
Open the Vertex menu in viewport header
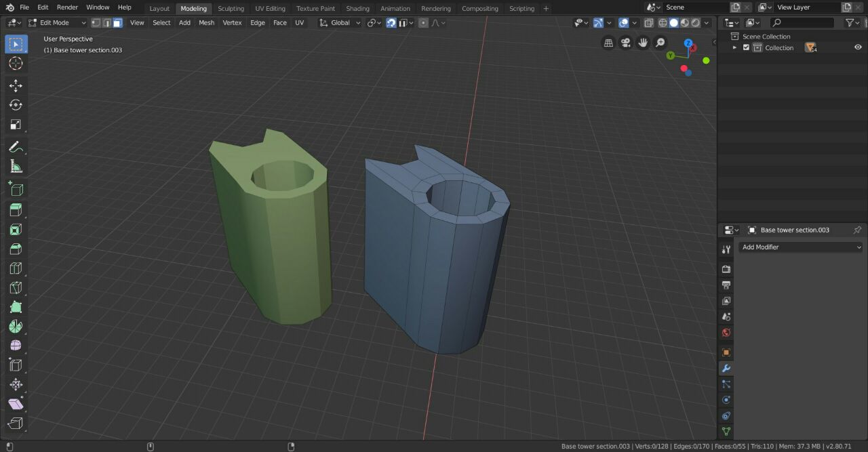232,22
